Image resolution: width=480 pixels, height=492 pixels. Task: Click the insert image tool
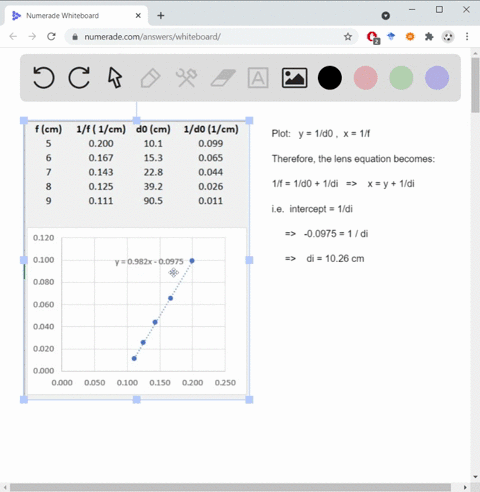[294, 78]
